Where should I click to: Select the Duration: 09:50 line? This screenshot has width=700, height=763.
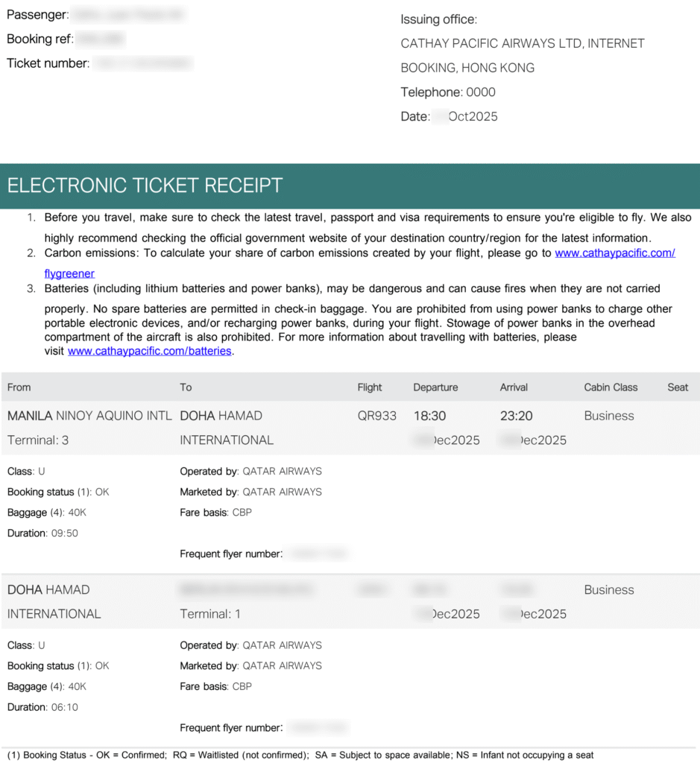coord(42,534)
